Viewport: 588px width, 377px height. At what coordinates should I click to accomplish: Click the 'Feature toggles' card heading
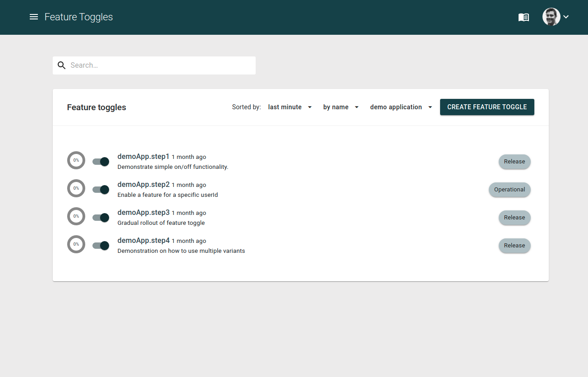tap(96, 107)
